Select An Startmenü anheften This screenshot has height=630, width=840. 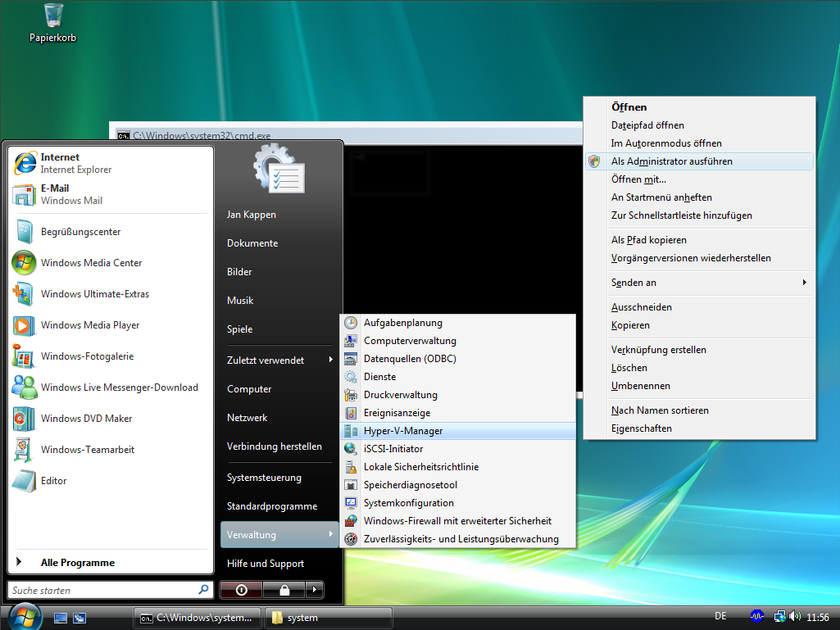click(700, 197)
